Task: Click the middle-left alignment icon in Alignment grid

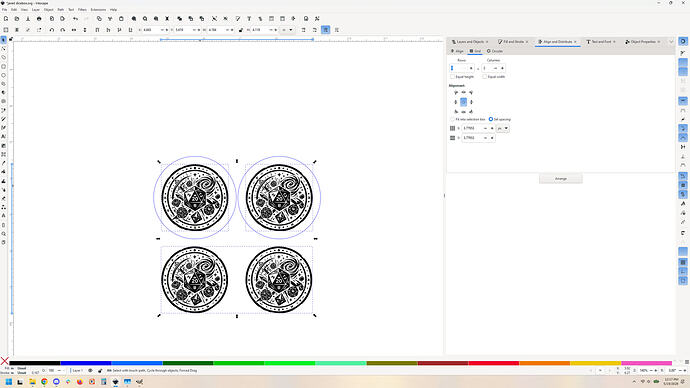Action: coord(456,102)
